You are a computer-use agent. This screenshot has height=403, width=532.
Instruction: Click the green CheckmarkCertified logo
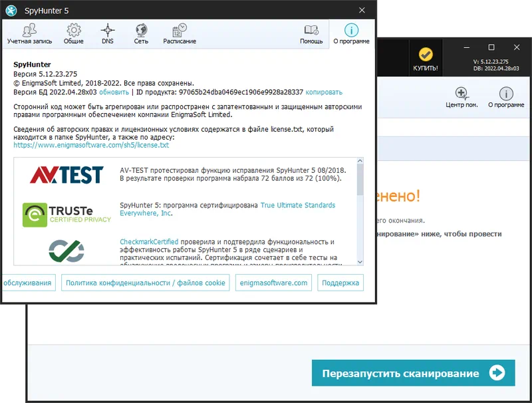(x=66, y=251)
